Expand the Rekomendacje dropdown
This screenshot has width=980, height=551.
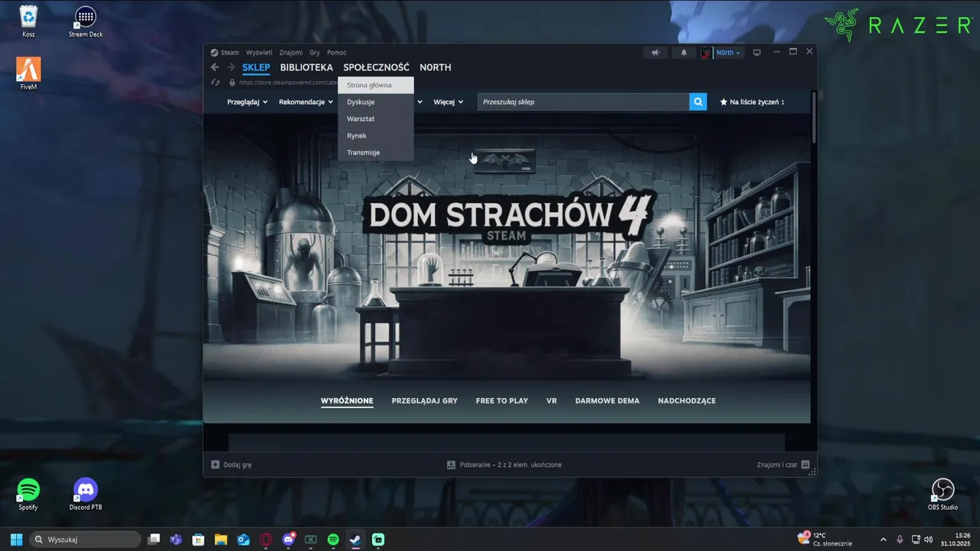tap(306, 102)
